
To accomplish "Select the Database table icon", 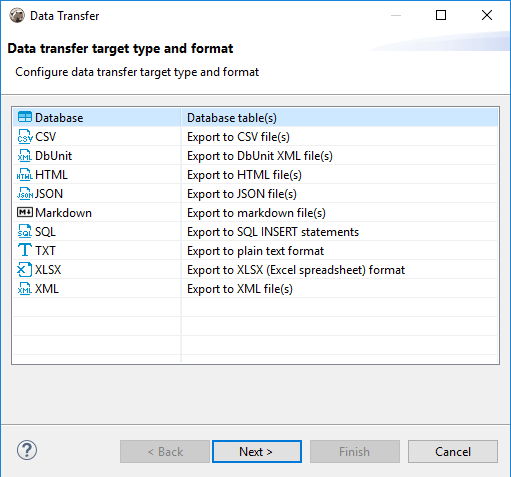I will click(x=25, y=117).
